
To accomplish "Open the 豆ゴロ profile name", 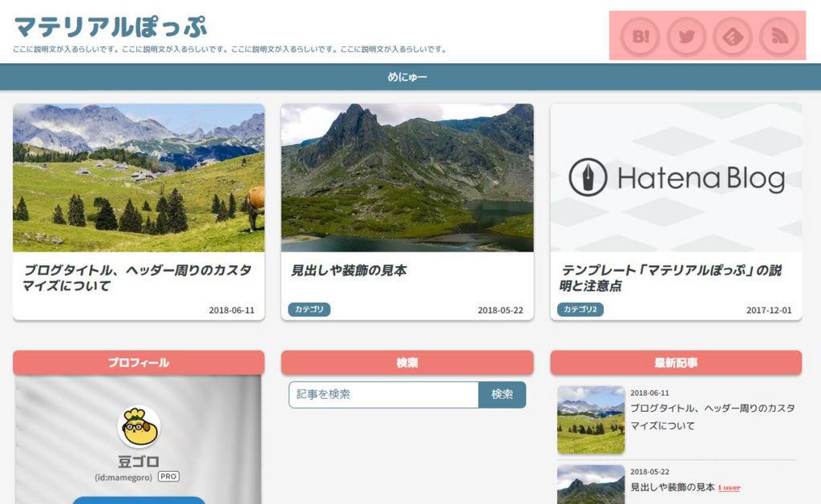I will click(138, 462).
